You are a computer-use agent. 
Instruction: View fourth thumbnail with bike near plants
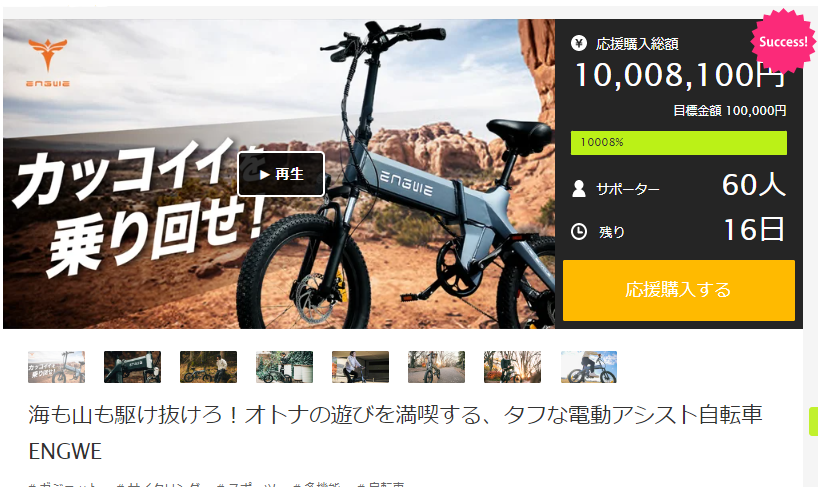[284, 367]
